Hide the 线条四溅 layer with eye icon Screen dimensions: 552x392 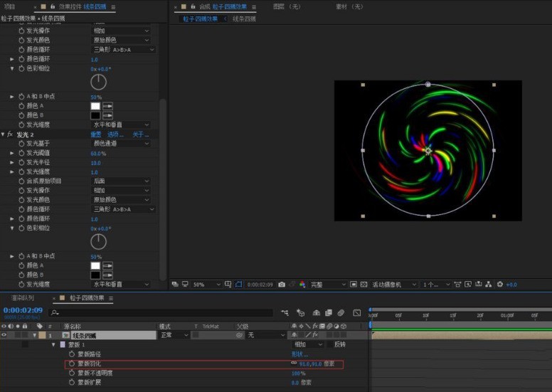4,335
